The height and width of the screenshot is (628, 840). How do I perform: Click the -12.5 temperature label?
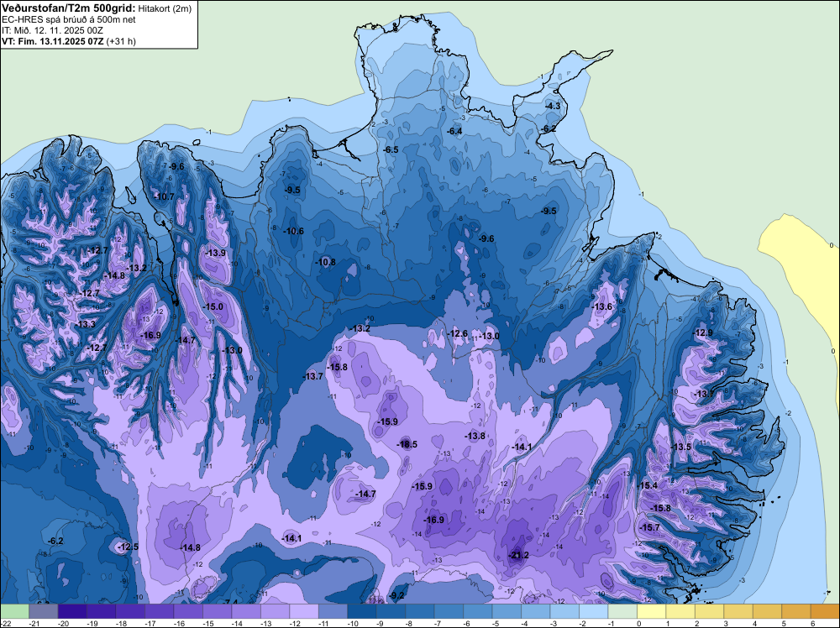tap(129, 547)
